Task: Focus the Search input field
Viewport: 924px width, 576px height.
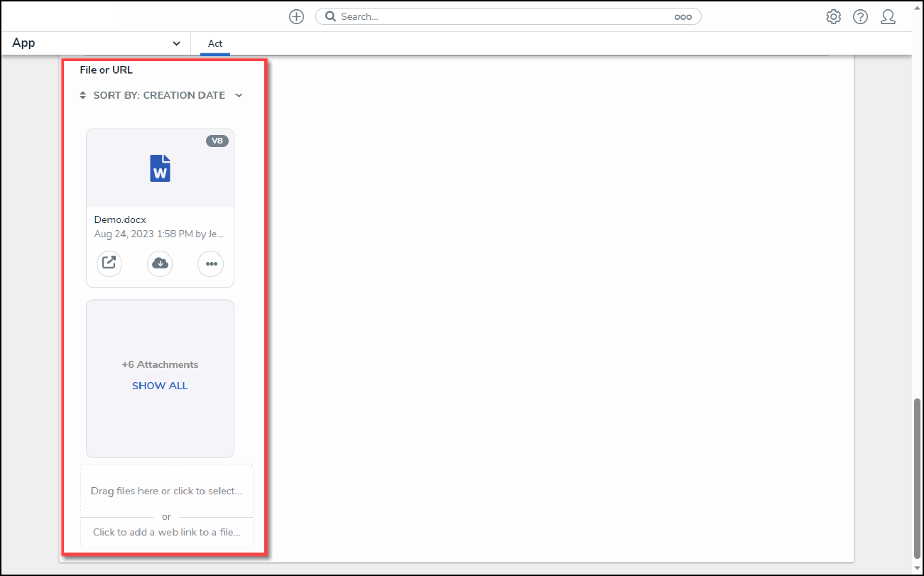Action: point(508,16)
